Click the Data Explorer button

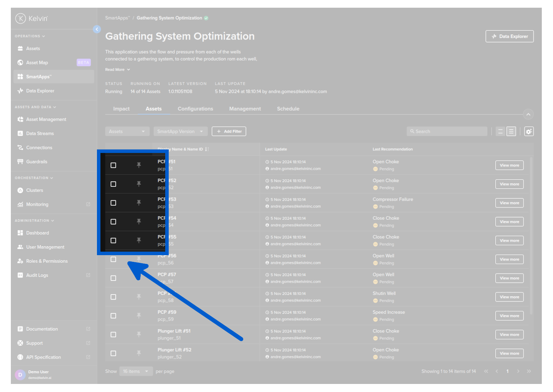[x=509, y=36]
